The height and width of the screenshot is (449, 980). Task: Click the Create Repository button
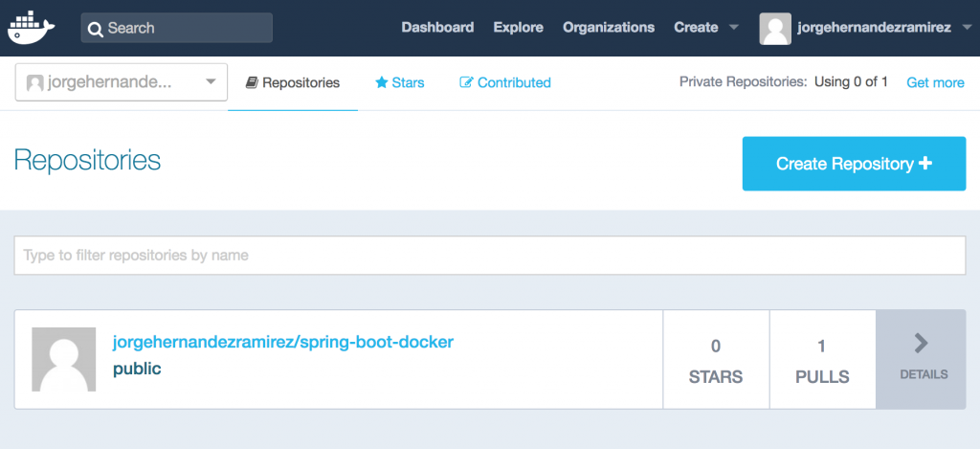(x=854, y=163)
